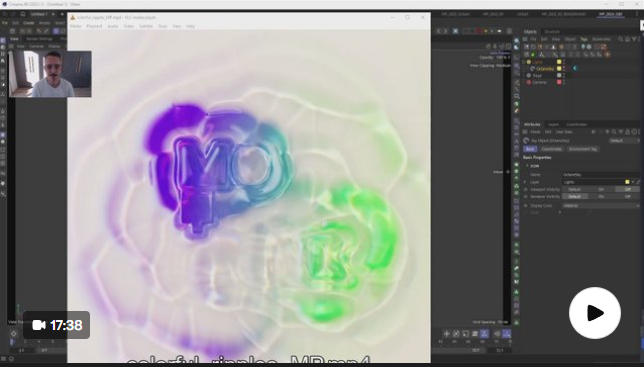644x367 pixels.
Task: Click the yellow layer dot on Lights row
Action: 559,62
